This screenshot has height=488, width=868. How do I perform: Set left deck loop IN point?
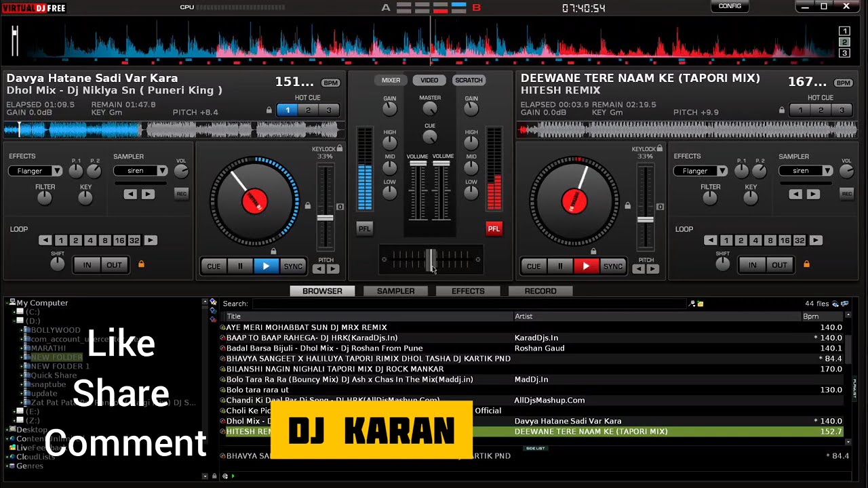pos(87,265)
